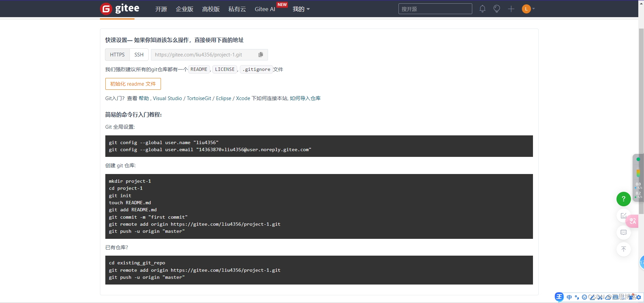Open the 私有云 menu item
Image resolution: width=644 pixels, height=303 pixels.
click(237, 9)
